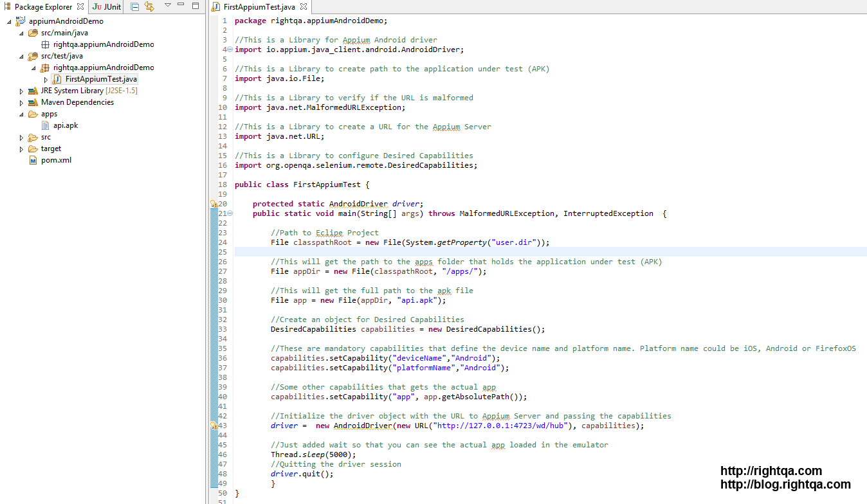Click the src/main/java source folder icon
Screen dimensions: 867x504
33,33
